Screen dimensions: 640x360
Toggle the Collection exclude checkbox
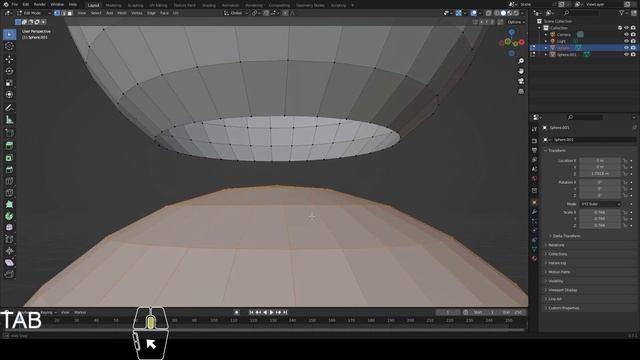pos(620,28)
